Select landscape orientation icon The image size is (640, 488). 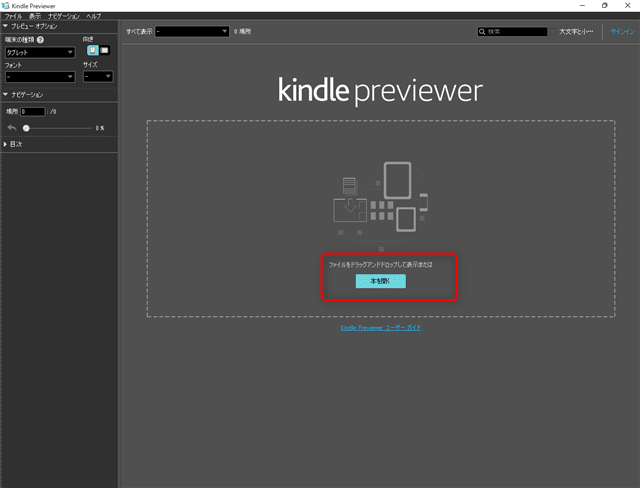point(104,50)
